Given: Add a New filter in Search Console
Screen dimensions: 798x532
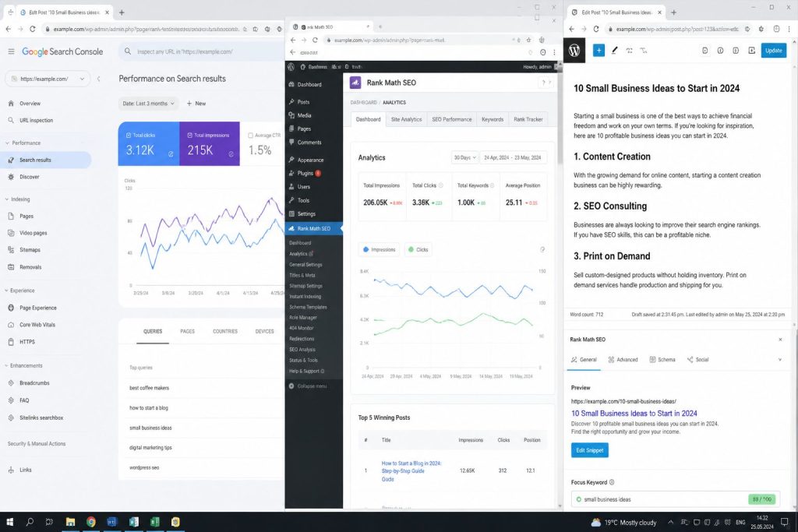Looking at the screenshot, I should (196, 104).
